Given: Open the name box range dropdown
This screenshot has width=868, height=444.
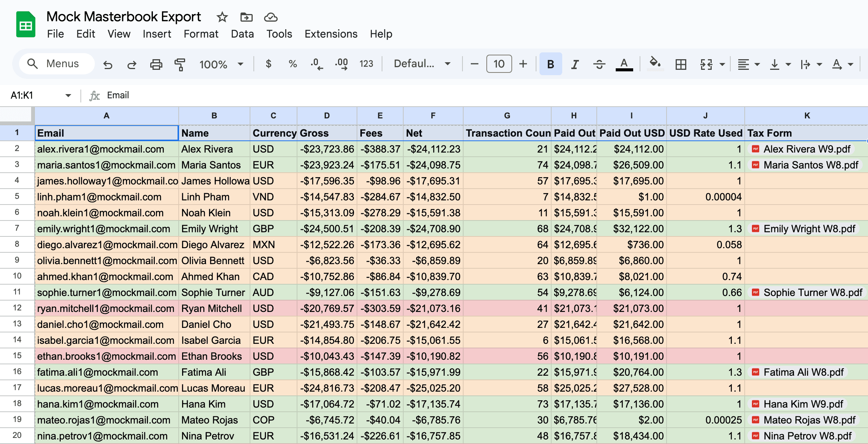Looking at the screenshot, I should (68, 95).
